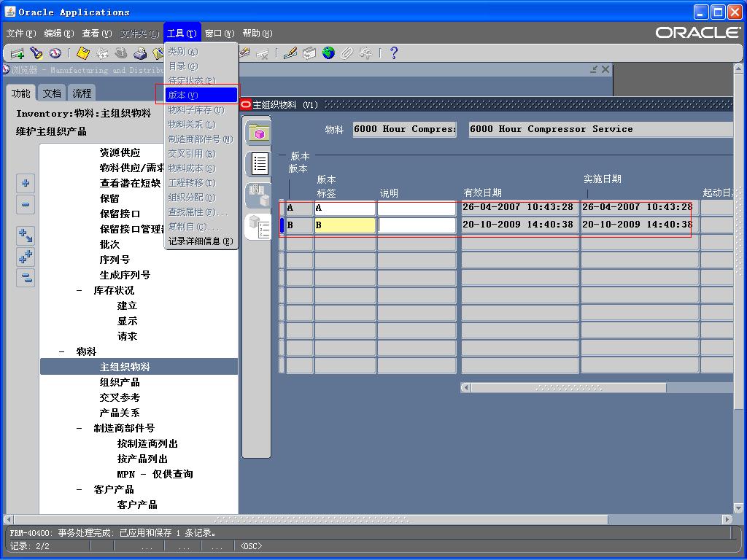Open Window Help question mark icon

coord(393,53)
